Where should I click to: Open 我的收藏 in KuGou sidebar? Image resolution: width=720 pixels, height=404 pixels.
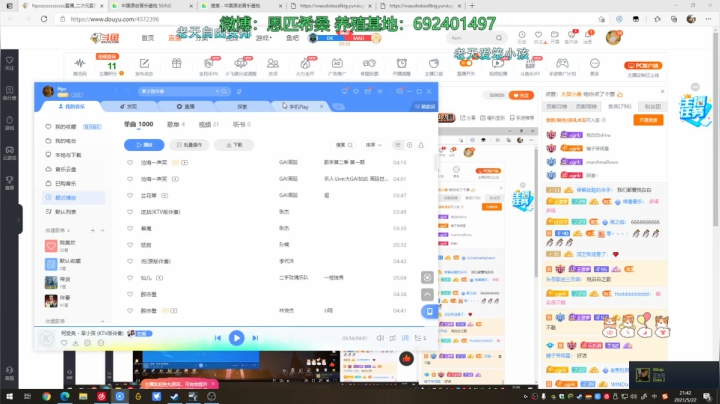pyautogui.click(x=66, y=127)
